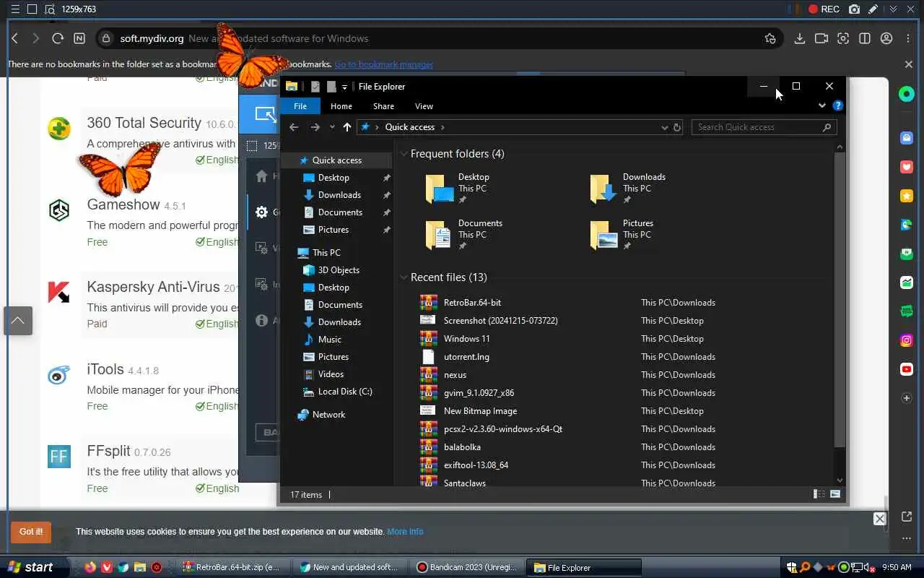Screen dimensions: 924x578
Task: Open File Explorer help icon
Action: (837, 105)
